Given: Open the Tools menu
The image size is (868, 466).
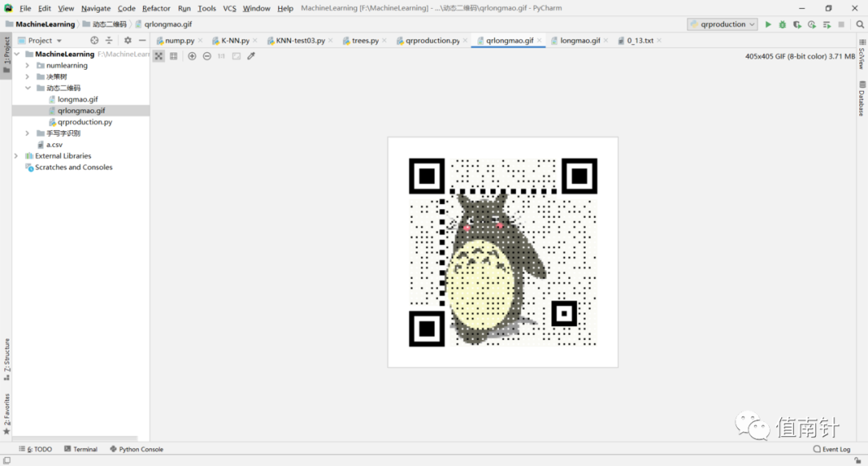Looking at the screenshot, I should tap(207, 8).
